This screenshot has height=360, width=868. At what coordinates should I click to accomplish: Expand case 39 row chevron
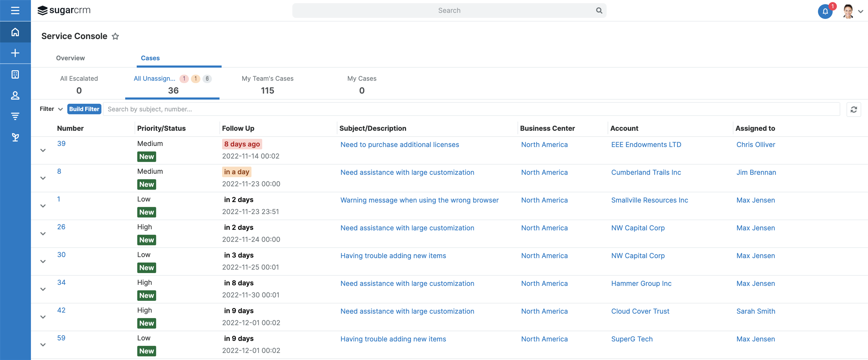(x=43, y=150)
